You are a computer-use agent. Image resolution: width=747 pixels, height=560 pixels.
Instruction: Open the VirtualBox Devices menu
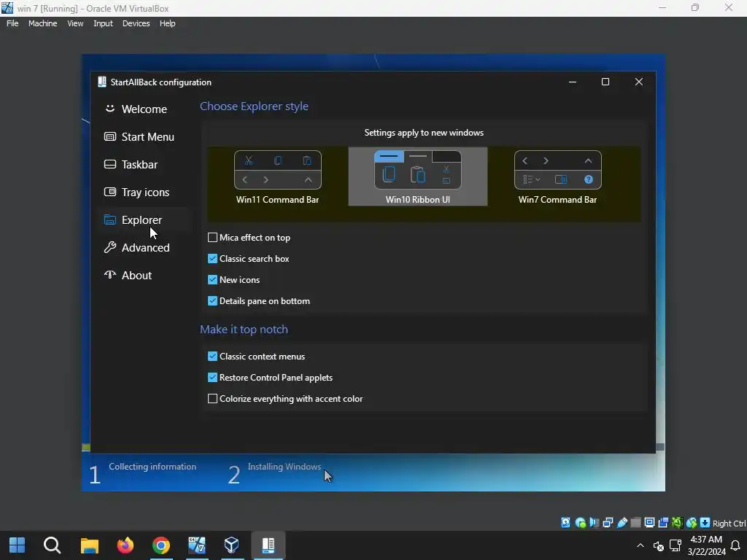pos(136,23)
